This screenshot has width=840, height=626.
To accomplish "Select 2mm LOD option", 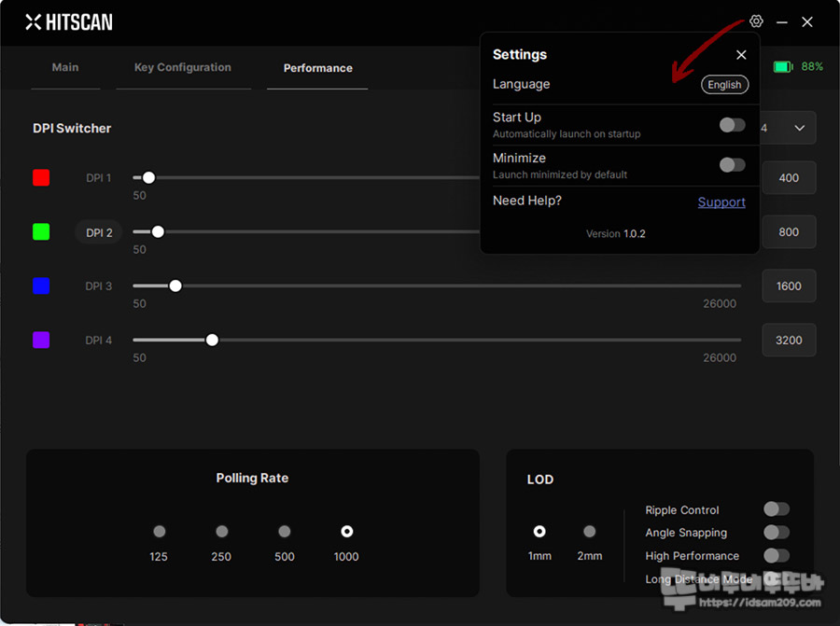I will tap(589, 531).
